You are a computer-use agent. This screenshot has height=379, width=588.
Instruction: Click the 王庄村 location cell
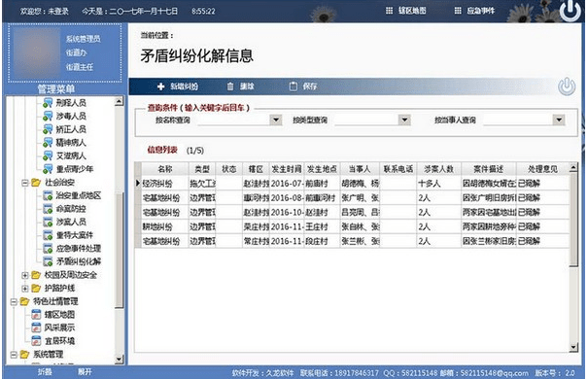coord(322,226)
